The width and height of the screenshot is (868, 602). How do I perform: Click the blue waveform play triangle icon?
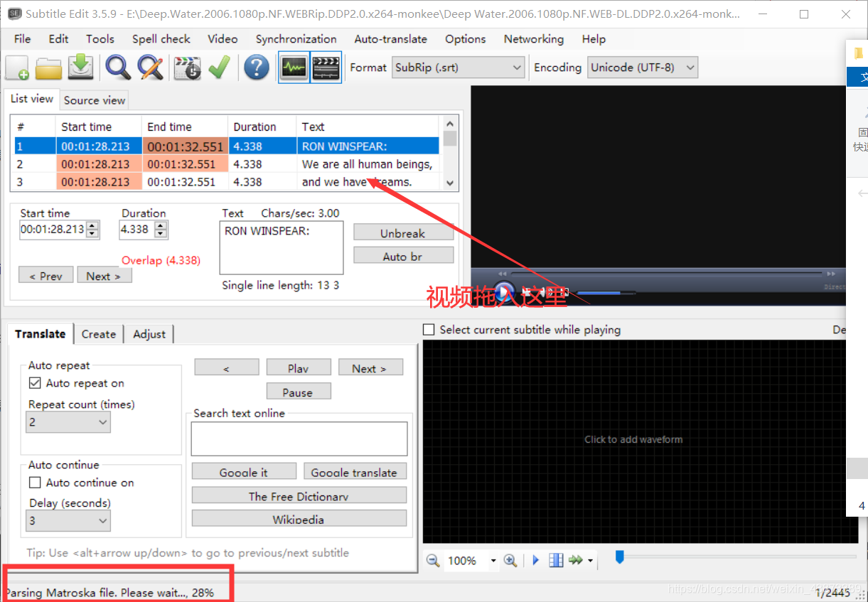tap(536, 561)
